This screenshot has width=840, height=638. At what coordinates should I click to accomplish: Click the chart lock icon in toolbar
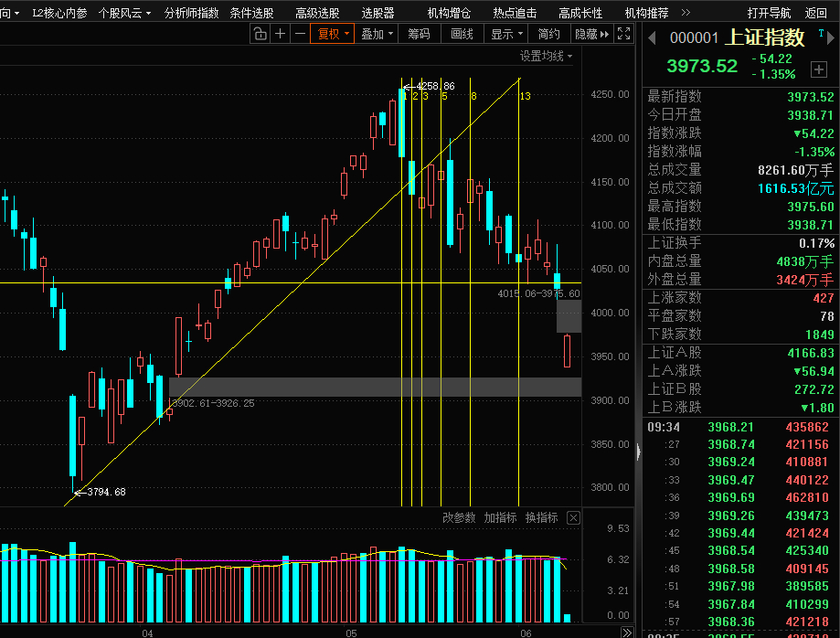click(260, 35)
